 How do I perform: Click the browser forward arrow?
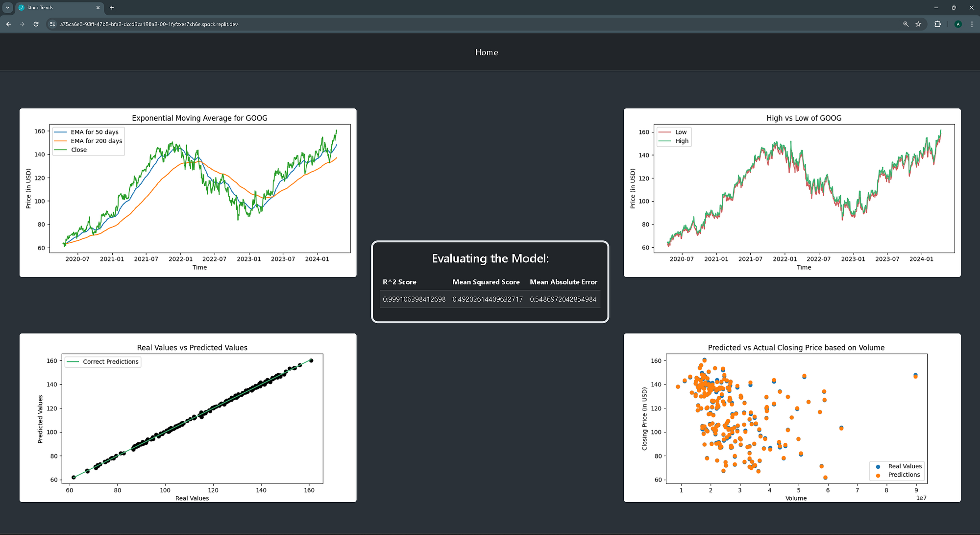22,24
